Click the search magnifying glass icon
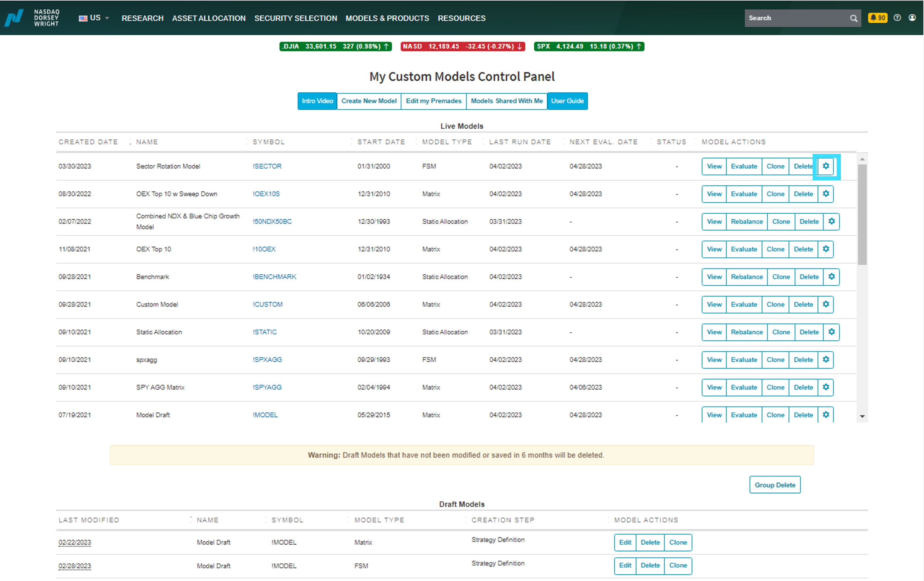Viewport: 924px width, 581px height. click(x=853, y=18)
